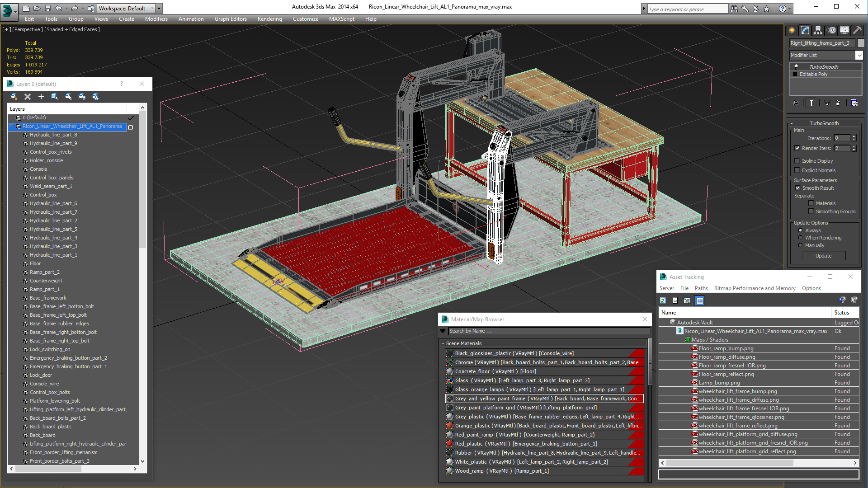
Task: Enable Isoline Display checkbox
Action: click(797, 161)
